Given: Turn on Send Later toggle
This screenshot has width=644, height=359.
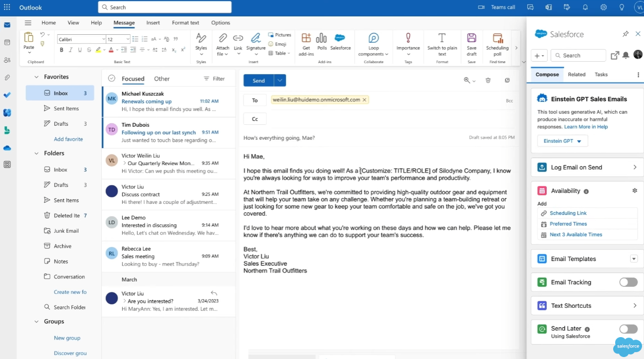Looking at the screenshot, I should (x=628, y=329).
